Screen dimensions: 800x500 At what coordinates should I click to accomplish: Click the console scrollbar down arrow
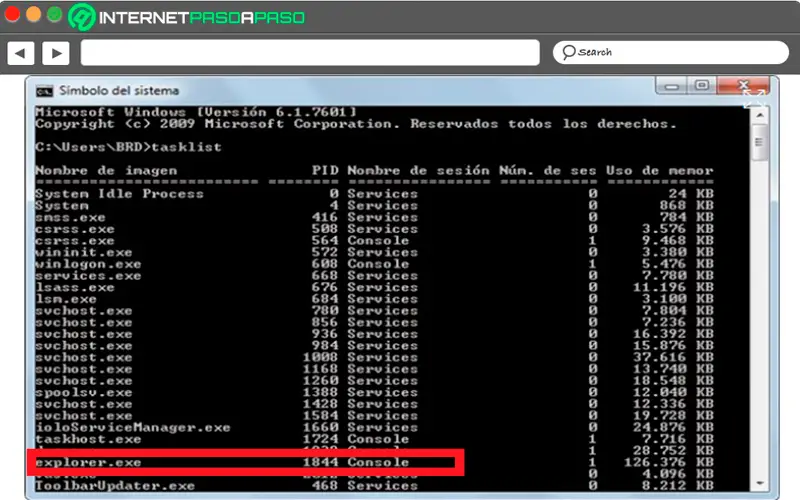pos(760,483)
